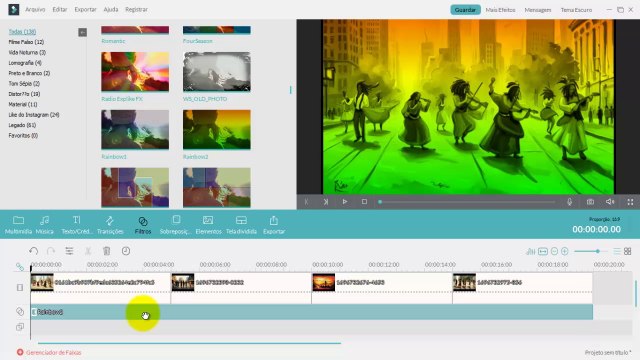Click Tema Escuro option
The image size is (640, 360).
pyautogui.click(x=576, y=10)
